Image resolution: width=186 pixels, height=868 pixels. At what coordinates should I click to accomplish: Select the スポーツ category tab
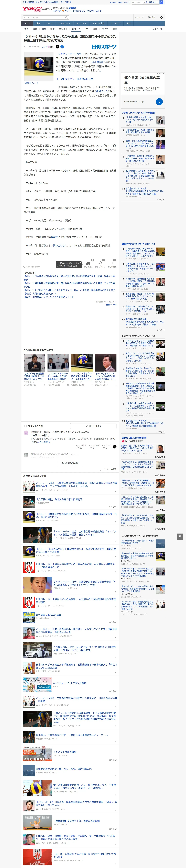coord(76,29)
